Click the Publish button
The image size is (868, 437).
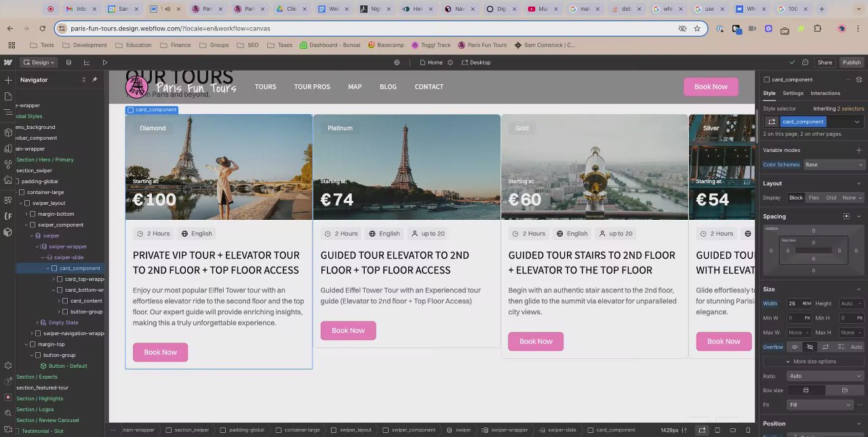[x=852, y=62]
